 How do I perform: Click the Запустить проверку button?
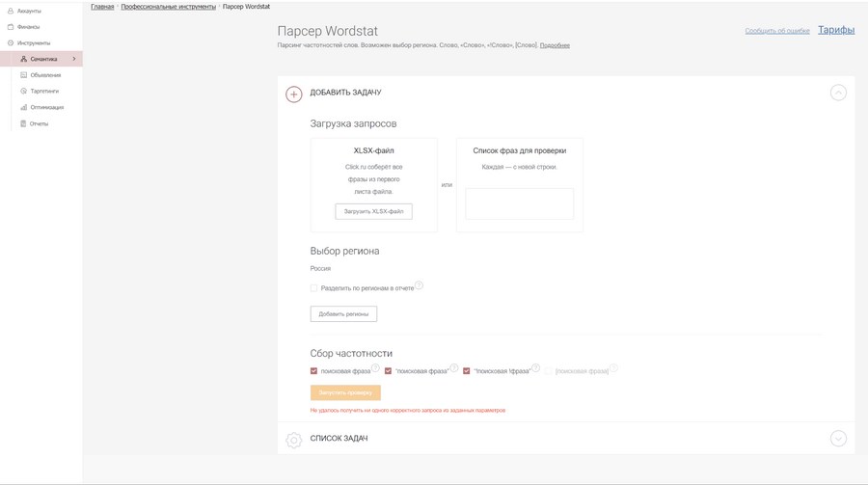(345, 392)
